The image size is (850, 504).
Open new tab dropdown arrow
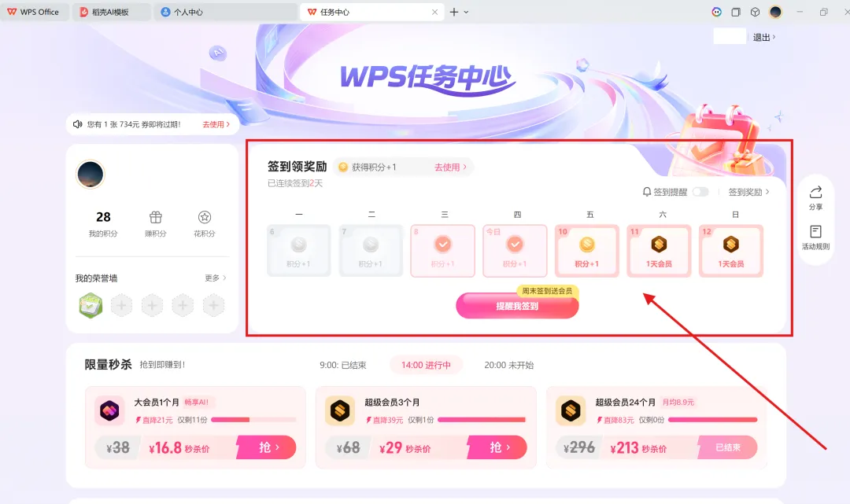466,12
